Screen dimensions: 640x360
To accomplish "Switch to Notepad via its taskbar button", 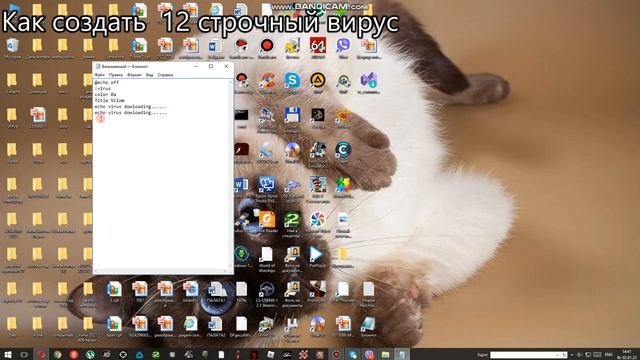I will pyautogui.click(x=402, y=355).
